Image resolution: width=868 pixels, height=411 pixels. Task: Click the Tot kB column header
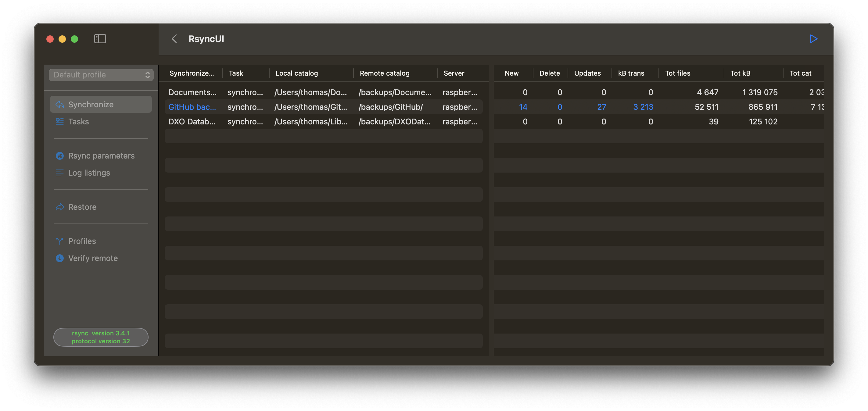(x=740, y=73)
